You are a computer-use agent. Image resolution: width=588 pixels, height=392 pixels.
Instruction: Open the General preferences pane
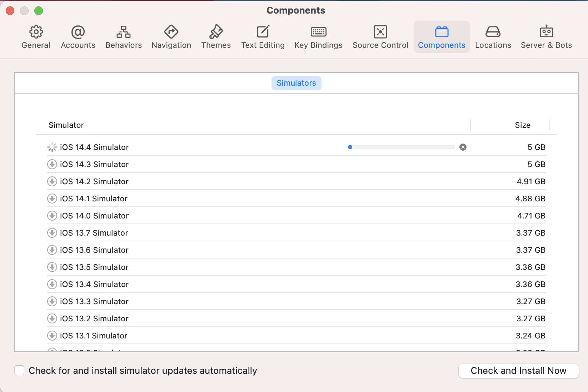click(36, 37)
